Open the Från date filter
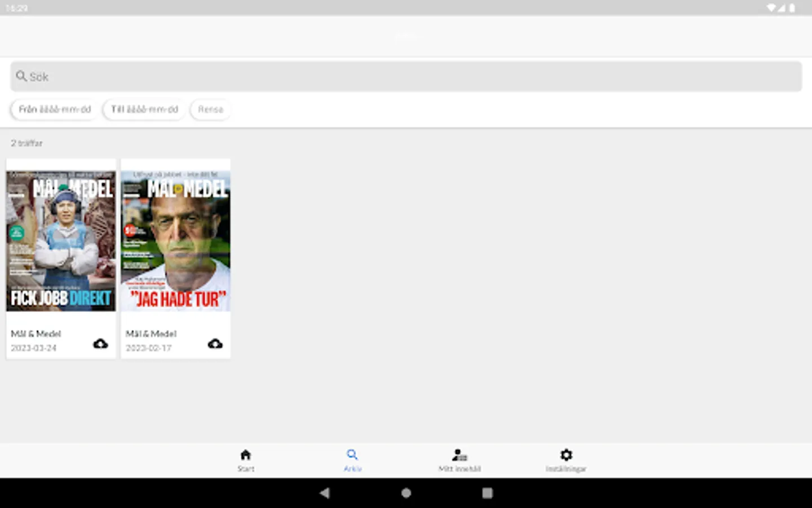 (x=55, y=109)
